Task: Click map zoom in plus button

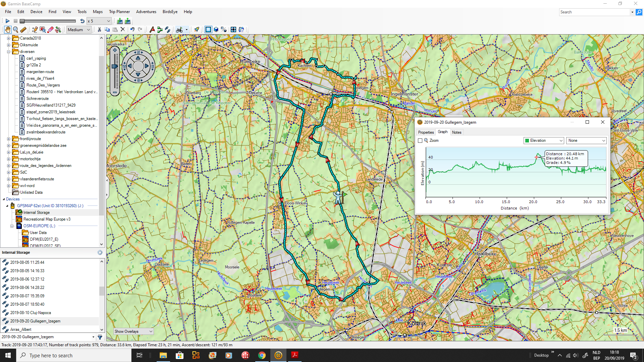Action: pyautogui.click(x=115, y=50)
